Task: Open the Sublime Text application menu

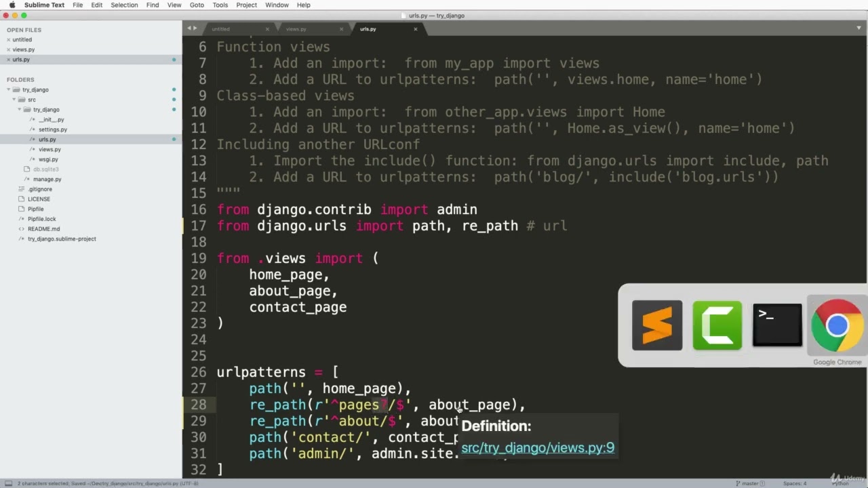Action: tap(44, 5)
